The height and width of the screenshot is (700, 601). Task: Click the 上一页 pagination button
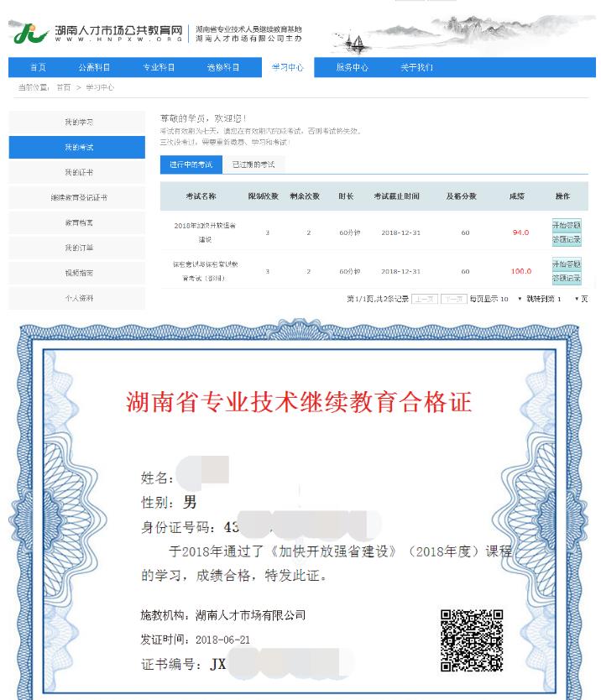click(425, 299)
